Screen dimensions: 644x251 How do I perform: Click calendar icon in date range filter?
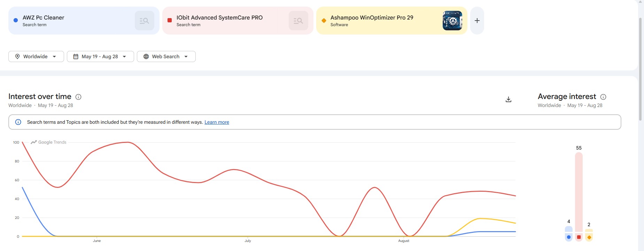76,56
